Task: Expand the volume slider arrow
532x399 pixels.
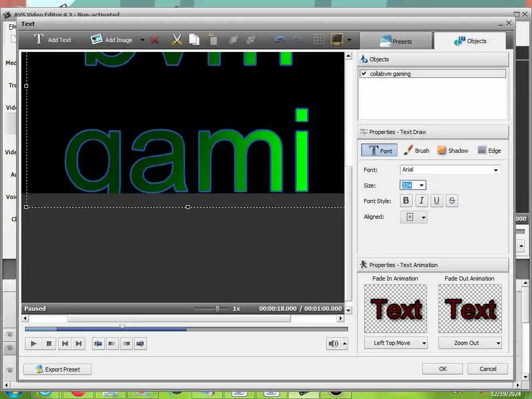Action: (x=345, y=344)
